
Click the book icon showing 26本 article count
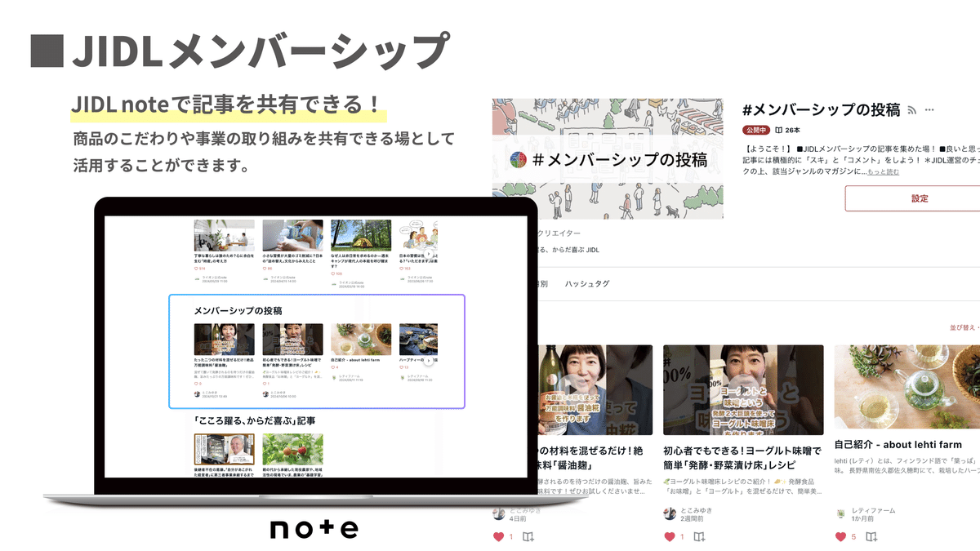coord(777,130)
